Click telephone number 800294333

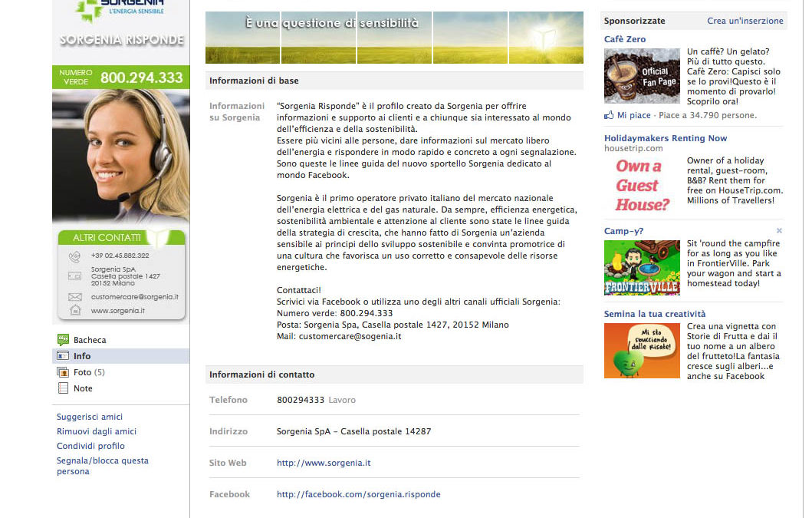pos(301,400)
